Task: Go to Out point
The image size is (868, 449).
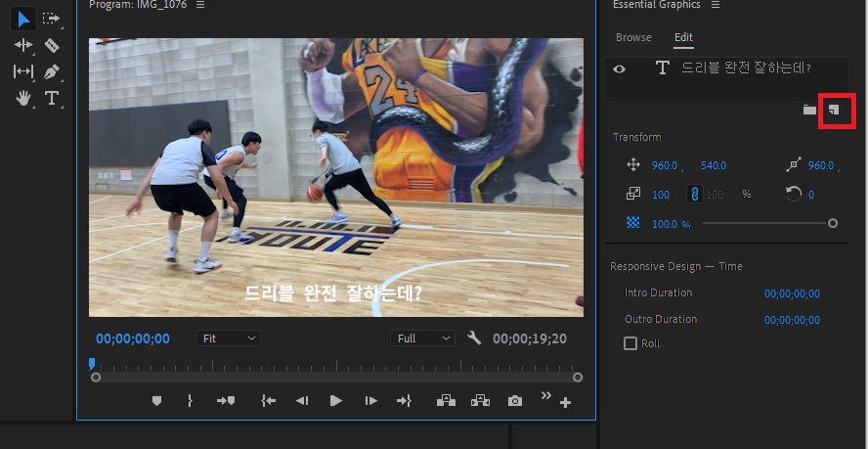Action: [x=404, y=401]
